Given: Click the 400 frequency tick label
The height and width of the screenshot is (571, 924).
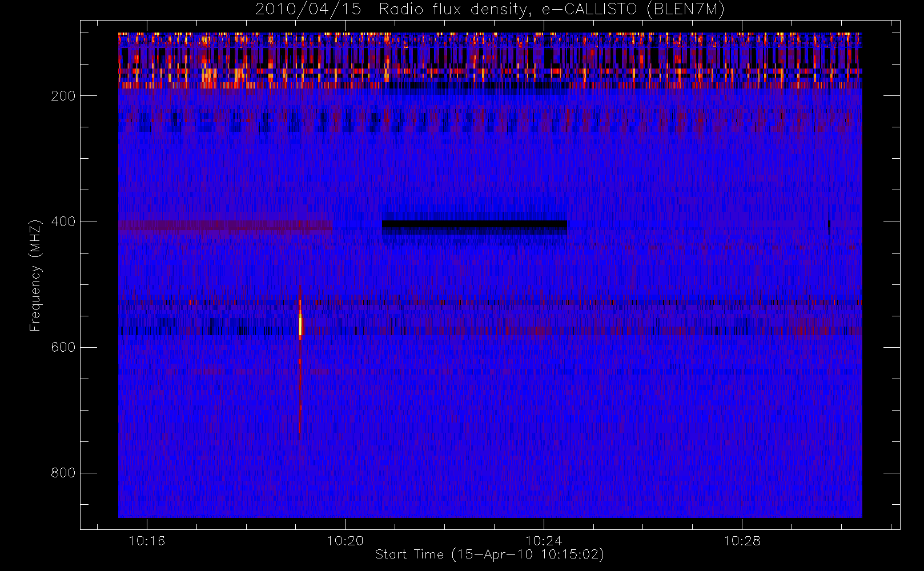Looking at the screenshot, I should point(63,222).
